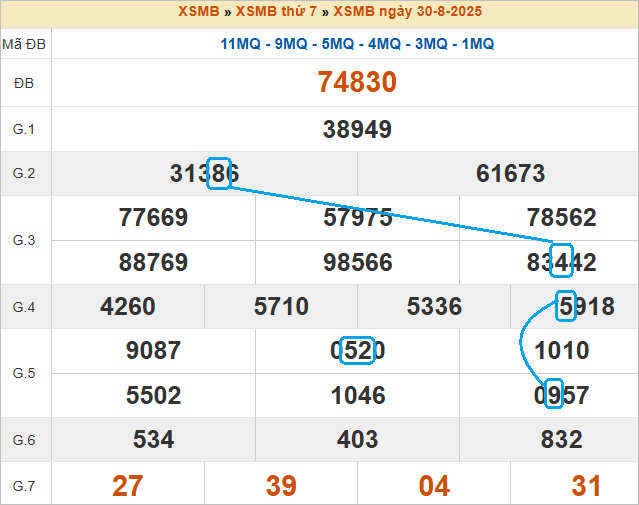This screenshot has height=505, width=639.
Task: Select the code string 11MQ - 9MQ - 5MQ
Action: point(287,44)
